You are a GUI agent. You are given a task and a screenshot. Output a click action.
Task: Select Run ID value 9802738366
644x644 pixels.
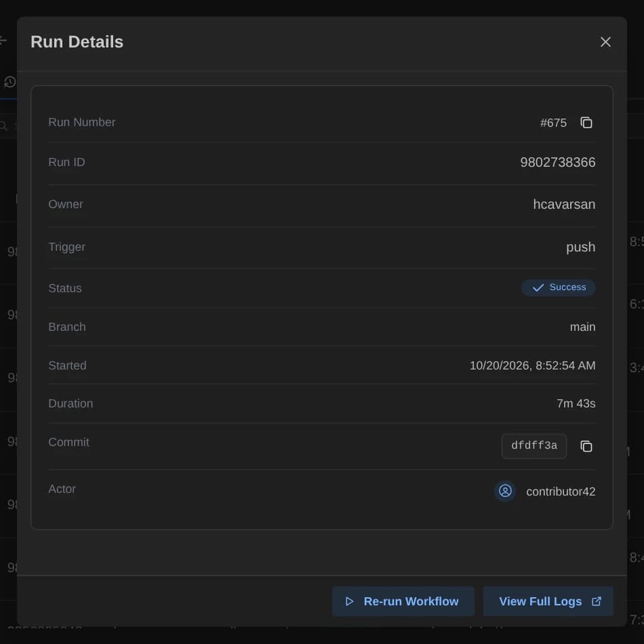(558, 162)
